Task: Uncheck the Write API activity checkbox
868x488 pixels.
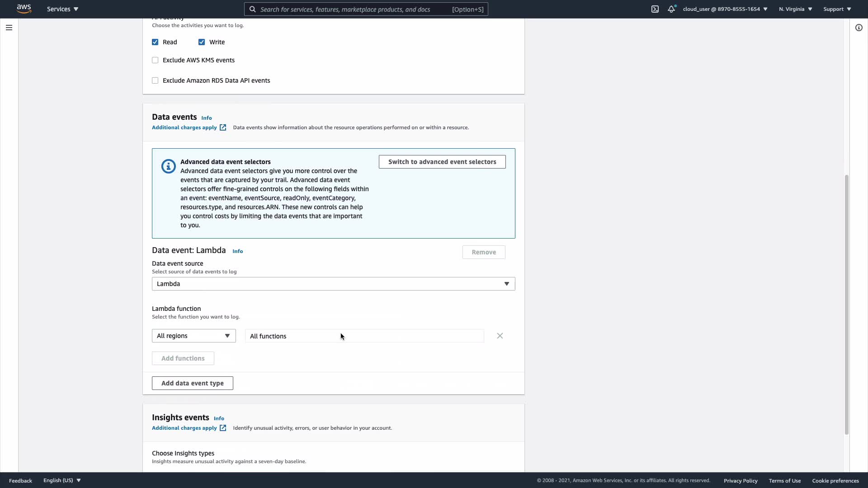Action: coord(202,42)
